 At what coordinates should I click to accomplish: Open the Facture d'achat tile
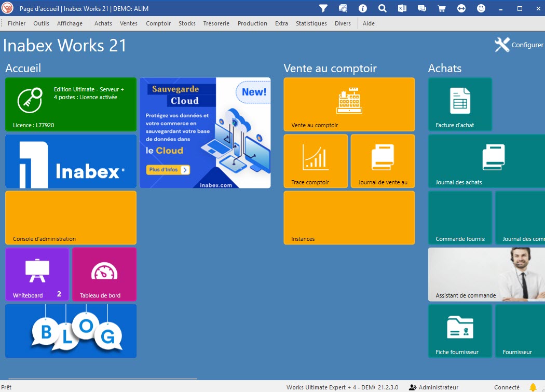click(459, 104)
